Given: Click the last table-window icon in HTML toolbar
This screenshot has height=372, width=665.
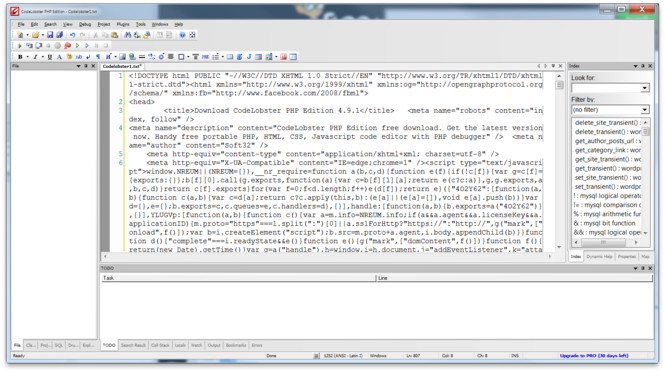Looking at the screenshot, I should (293, 56).
